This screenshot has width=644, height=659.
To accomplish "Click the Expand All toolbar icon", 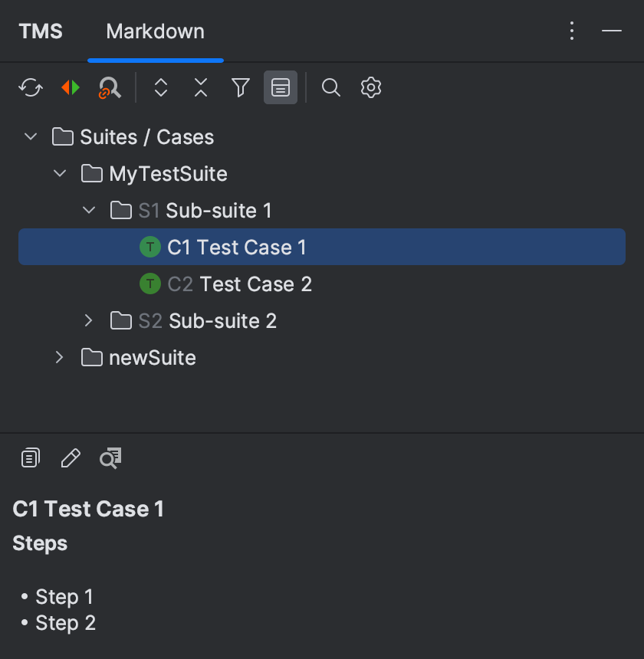I will (x=161, y=87).
